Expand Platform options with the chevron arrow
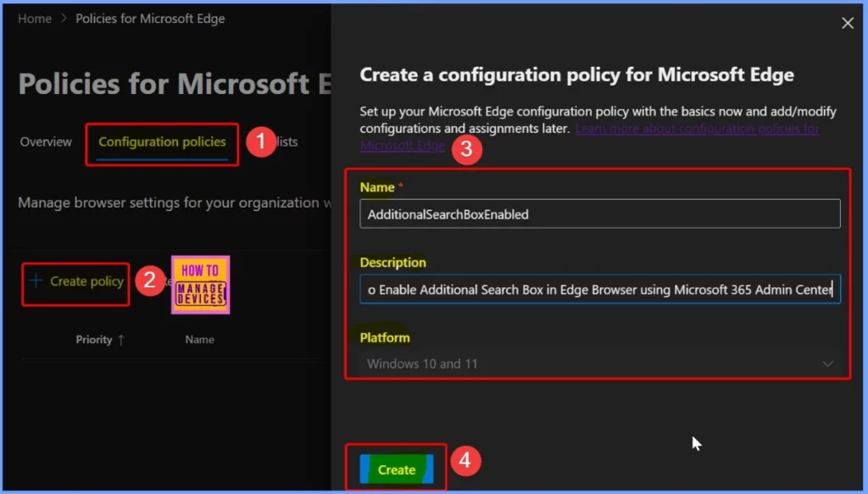Image resolution: width=868 pixels, height=494 pixels. pyautogui.click(x=827, y=364)
